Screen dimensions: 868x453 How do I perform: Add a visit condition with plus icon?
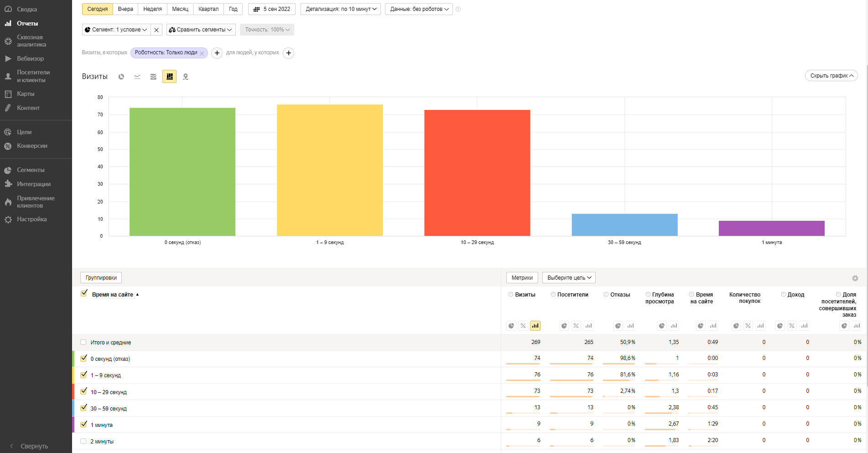tap(217, 53)
